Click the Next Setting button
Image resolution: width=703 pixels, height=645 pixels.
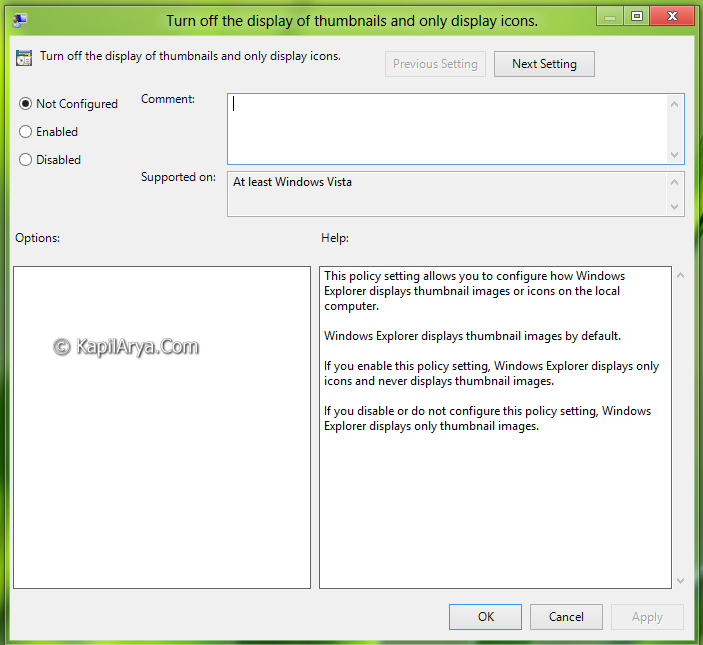pyautogui.click(x=544, y=64)
